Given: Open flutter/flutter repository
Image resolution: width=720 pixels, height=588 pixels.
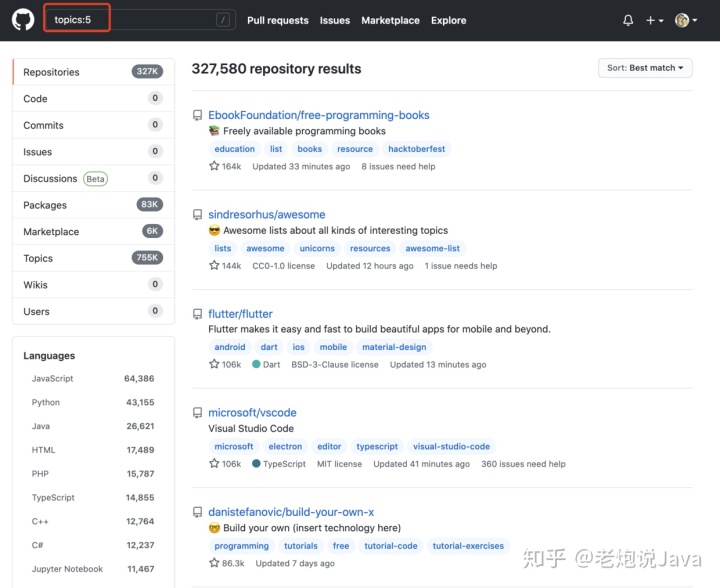Looking at the screenshot, I should (240, 314).
